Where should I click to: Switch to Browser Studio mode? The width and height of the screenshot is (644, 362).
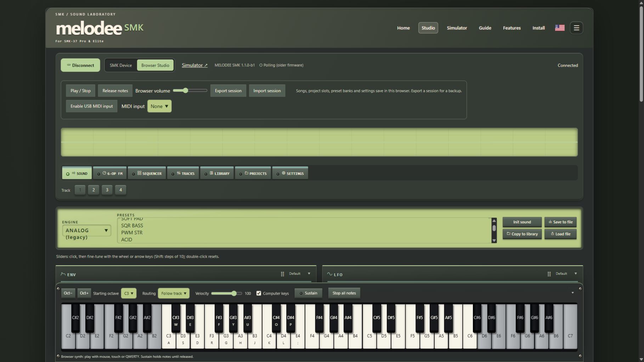155,65
